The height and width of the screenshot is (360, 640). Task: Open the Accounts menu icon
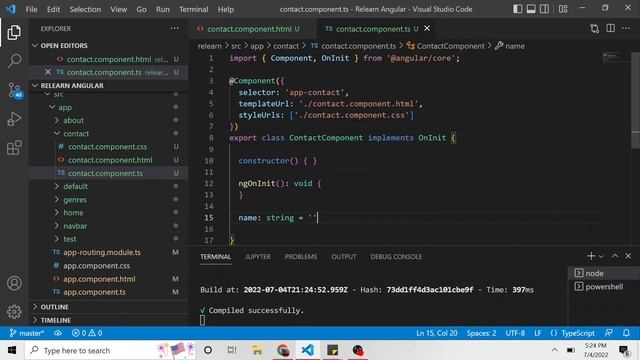pyautogui.click(x=14, y=283)
